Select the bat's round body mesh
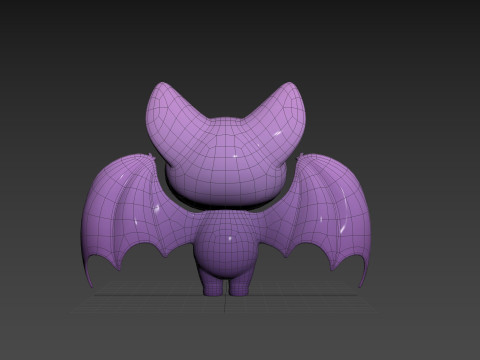Image resolution: width=480 pixels, height=360 pixels. pos(226,243)
